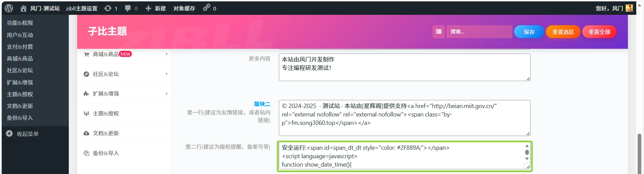Open the site home icon
Viewport: 644px width, 174px height.
point(23,8)
